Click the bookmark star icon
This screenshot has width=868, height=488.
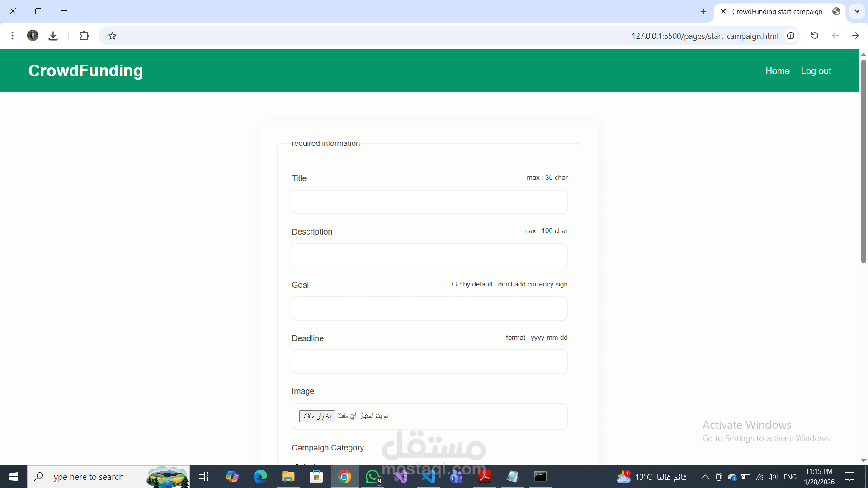(x=113, y=36)
